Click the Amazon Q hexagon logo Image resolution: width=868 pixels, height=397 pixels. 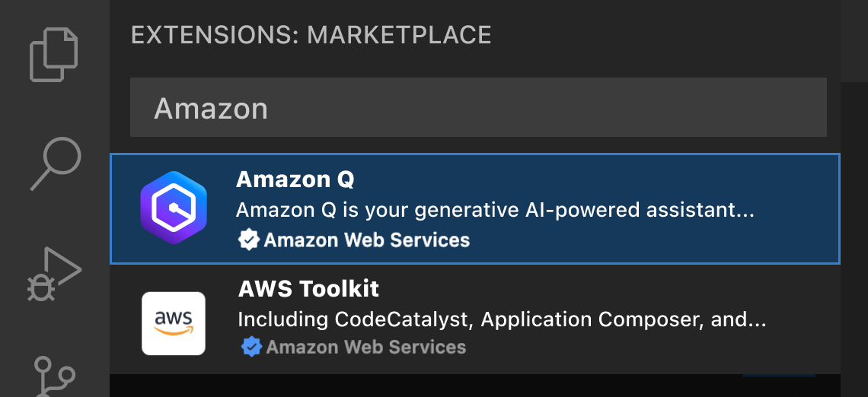pyautogui.click(x=174, y=208)
